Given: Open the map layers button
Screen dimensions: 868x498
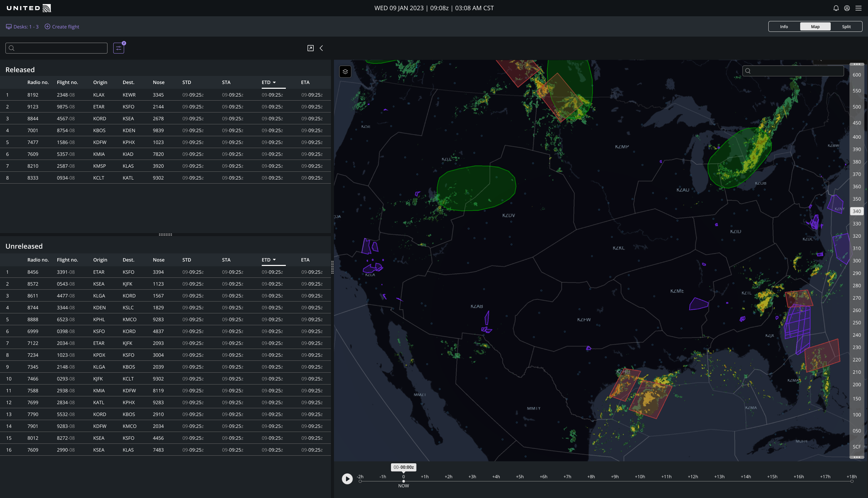Looking at the screenshot, I should (345, 71).
